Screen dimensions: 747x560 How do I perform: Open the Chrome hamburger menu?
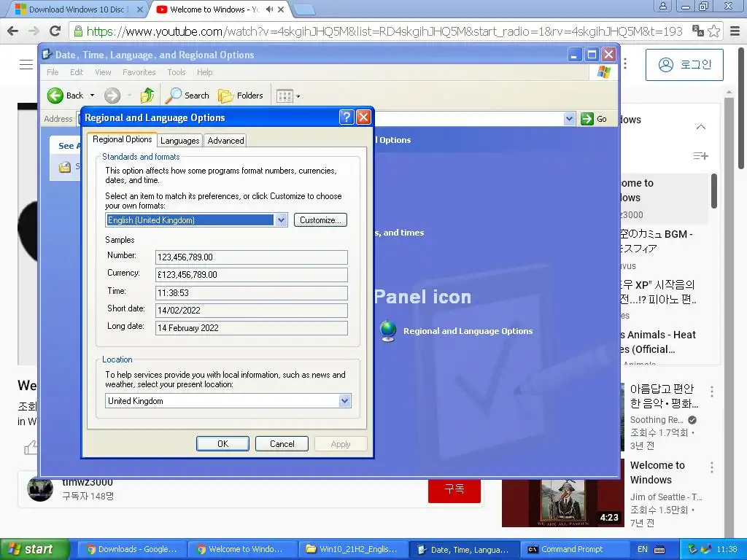[735, 31]
